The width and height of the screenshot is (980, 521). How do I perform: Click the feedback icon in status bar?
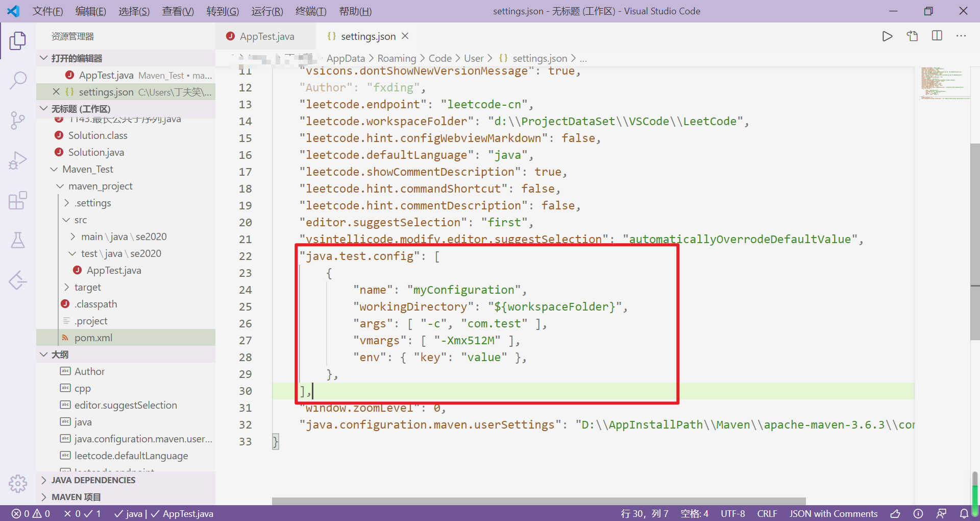pos(941,513)
